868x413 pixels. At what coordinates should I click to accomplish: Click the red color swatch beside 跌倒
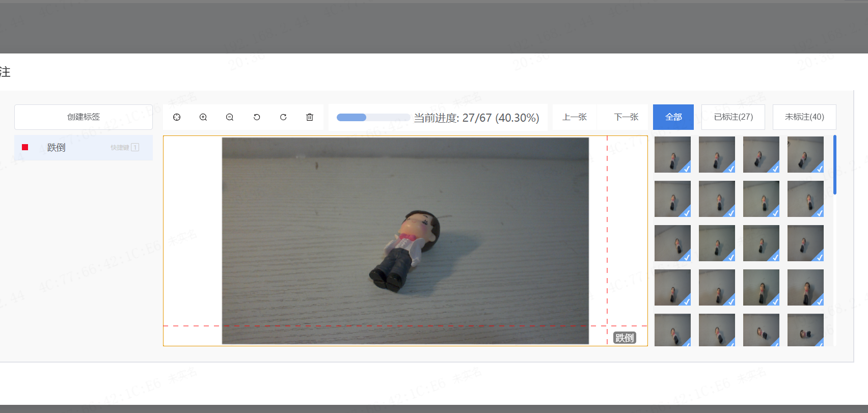click(25, 147)
